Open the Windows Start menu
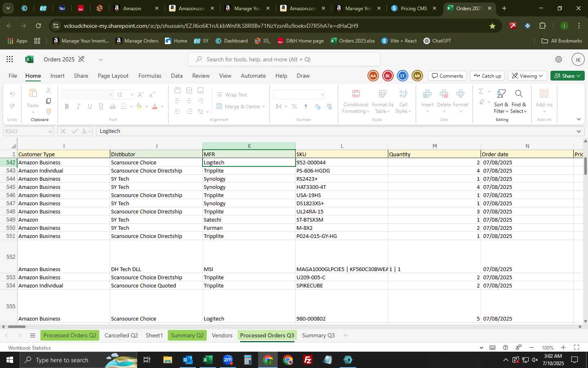 click(x=9, y=360)
